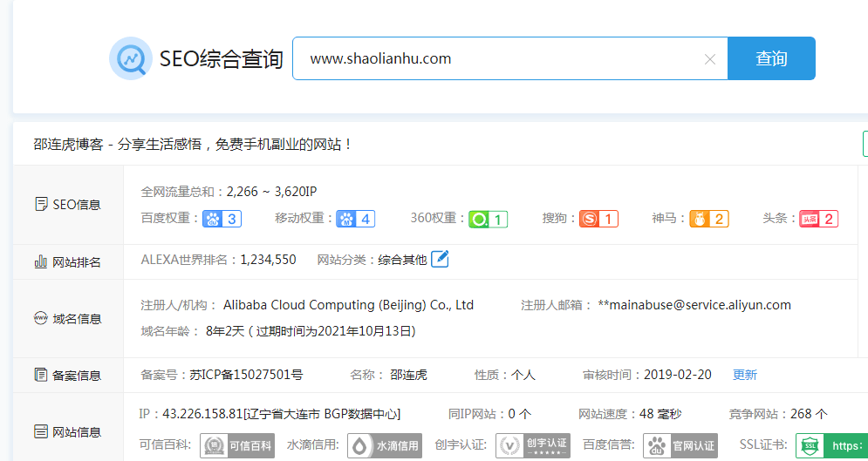
Task: Click the 审核时间 date 2019-02-20
Action: 677,375
